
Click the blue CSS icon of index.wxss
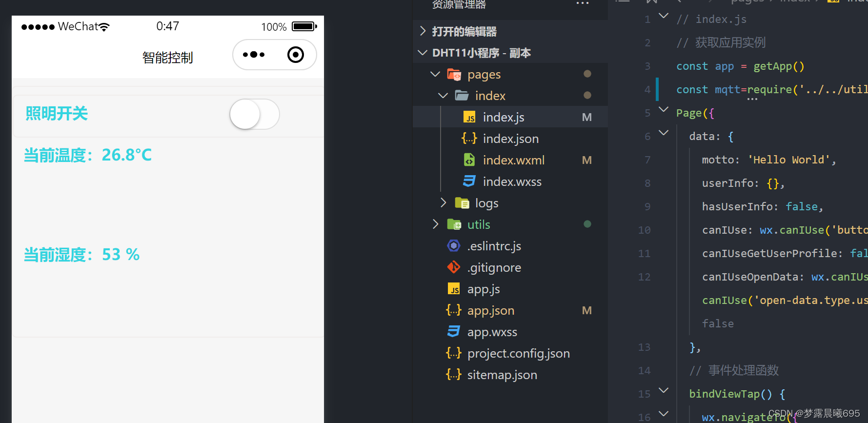(x=469, y=181)
